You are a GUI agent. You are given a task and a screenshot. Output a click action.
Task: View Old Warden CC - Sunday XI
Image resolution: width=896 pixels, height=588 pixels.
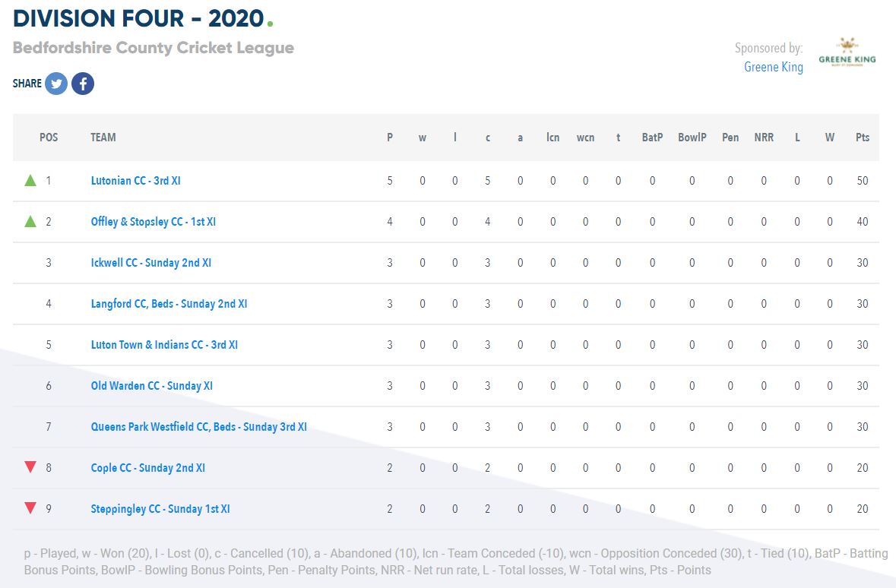151,386
